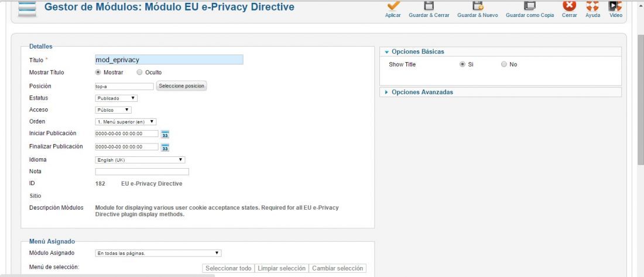Click the red Cerrar icon
The image size is (644, 277).
point(569,5)
